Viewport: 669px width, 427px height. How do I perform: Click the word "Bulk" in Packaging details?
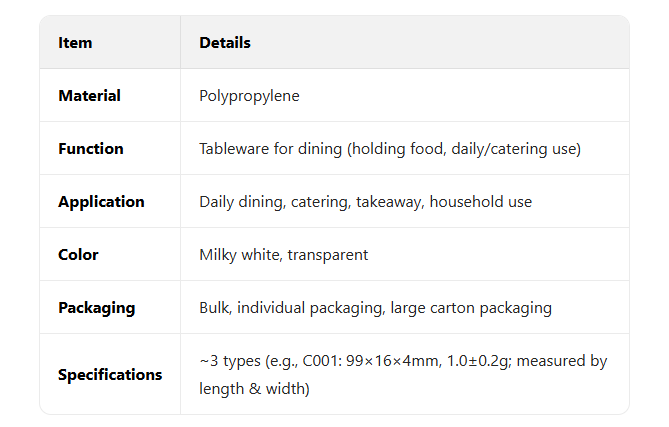[x=214, y=308]
